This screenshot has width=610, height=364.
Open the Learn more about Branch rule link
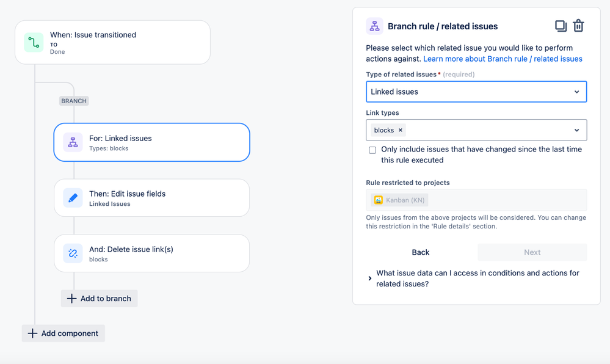click(503, 59)
